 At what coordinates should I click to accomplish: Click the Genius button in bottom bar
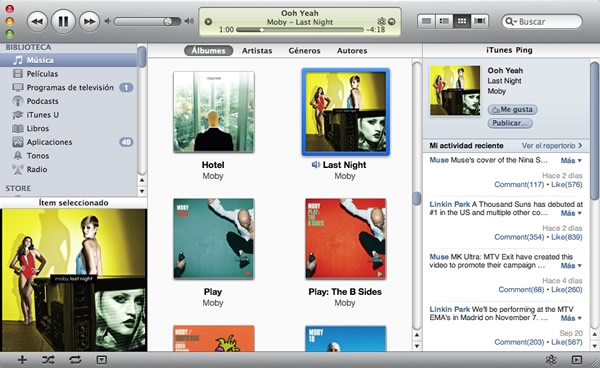pyautogui.click(x=551, y=360)
